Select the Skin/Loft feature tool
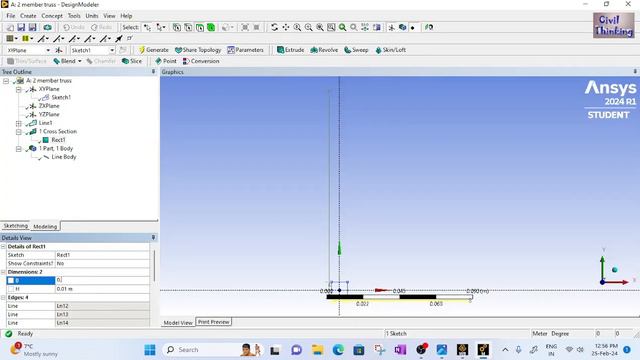Screen dimensions: 640x360 click(390, 50)
